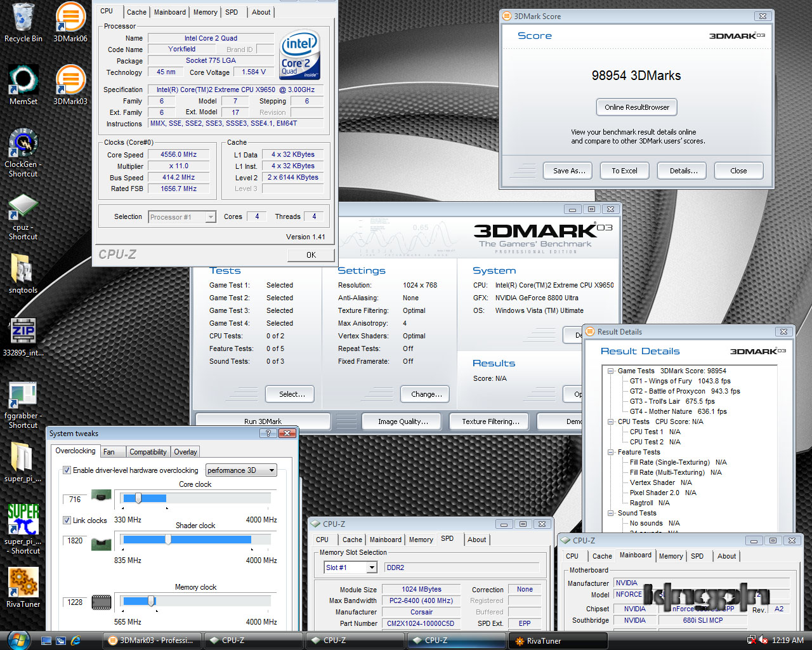Image resolution: width=812 pixels, height=650 pixels.
Task: Open the Compatibility tab in System tweaks
Action: pos(148,452)
